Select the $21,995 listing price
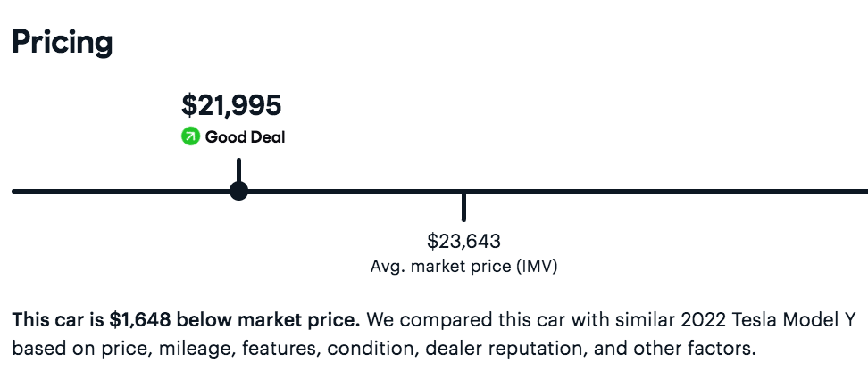Viewport: 868px width, 371px height. pyautogui.click(x=231, y=105)
